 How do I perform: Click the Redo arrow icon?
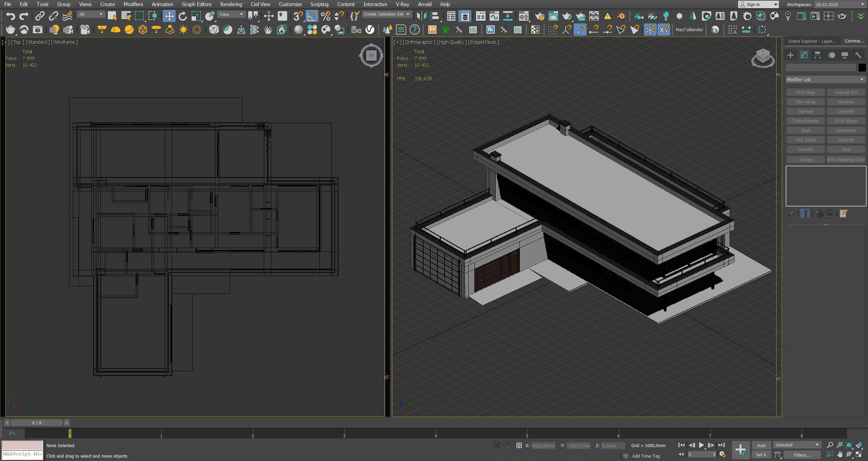(24, 16)
